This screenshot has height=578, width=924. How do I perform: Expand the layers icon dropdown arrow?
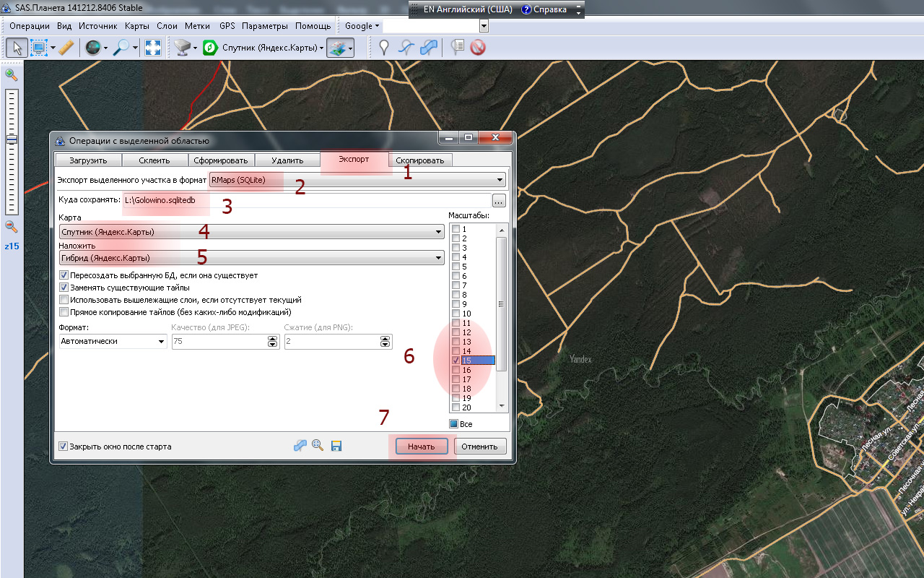350,48
